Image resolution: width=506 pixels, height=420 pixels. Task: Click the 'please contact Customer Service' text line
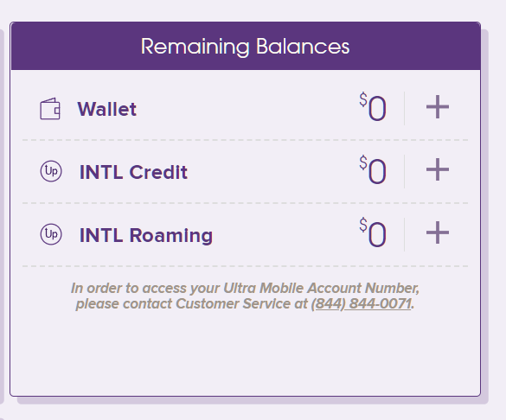click(x=245, y=303)
